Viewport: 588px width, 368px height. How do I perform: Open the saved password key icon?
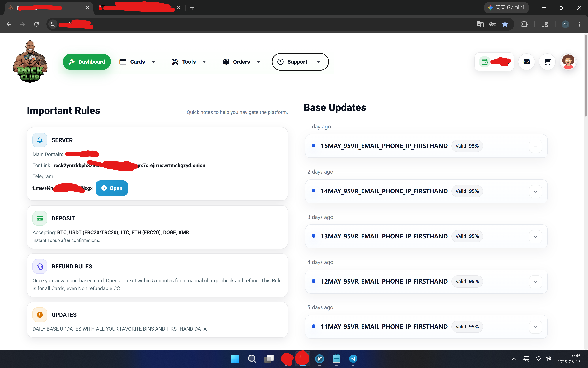493,24
